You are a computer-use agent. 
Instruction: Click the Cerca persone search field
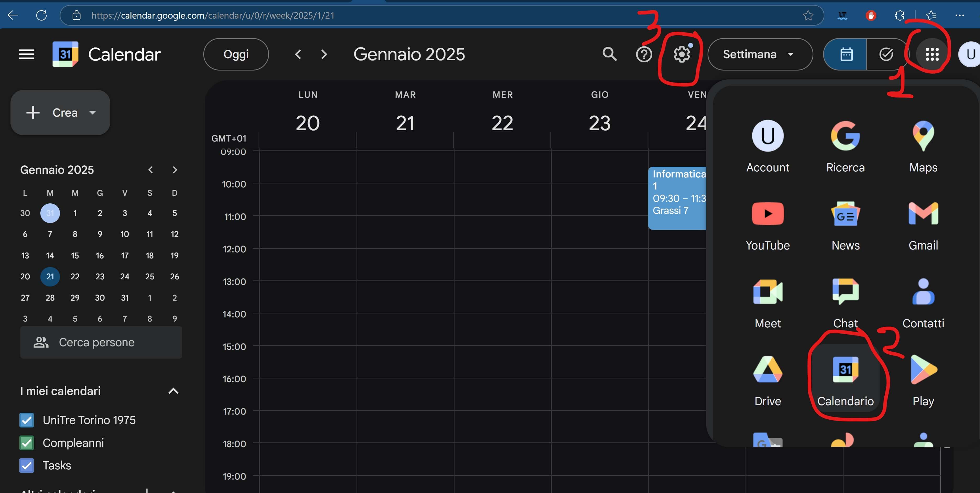101,342
